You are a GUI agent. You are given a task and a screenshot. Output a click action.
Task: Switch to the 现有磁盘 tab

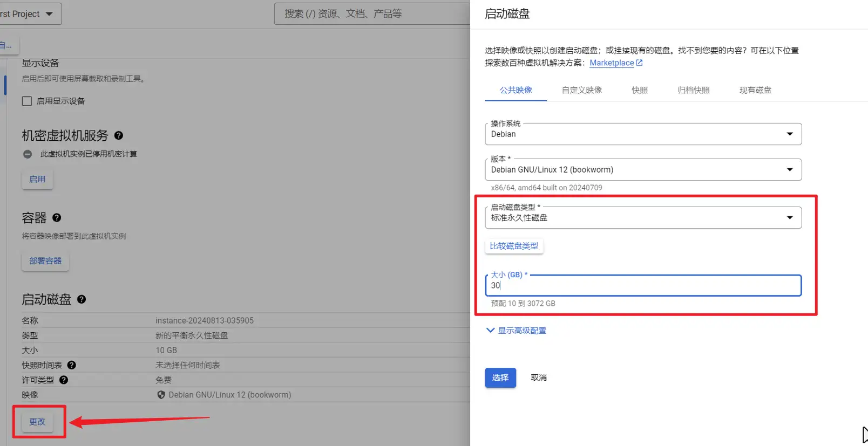pos(755,90)
